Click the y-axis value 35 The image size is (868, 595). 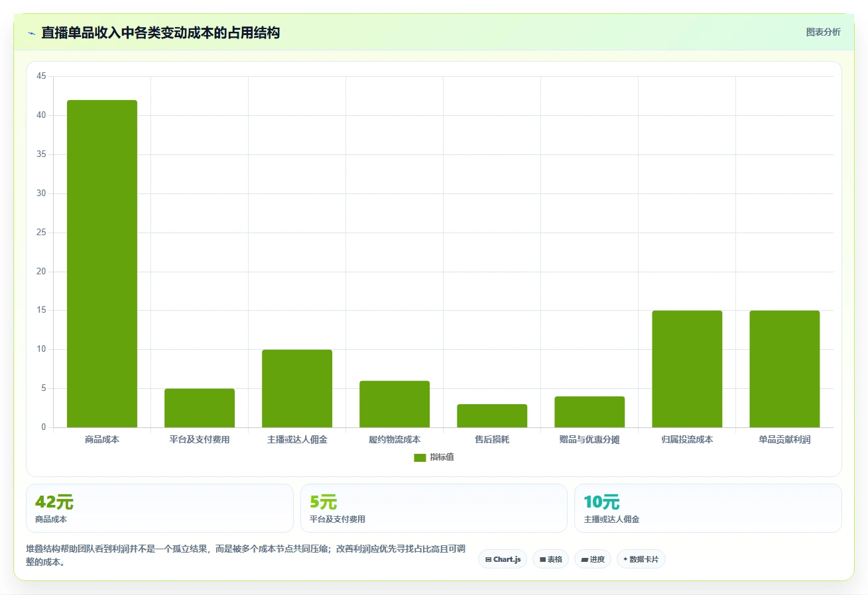(41, 154)
